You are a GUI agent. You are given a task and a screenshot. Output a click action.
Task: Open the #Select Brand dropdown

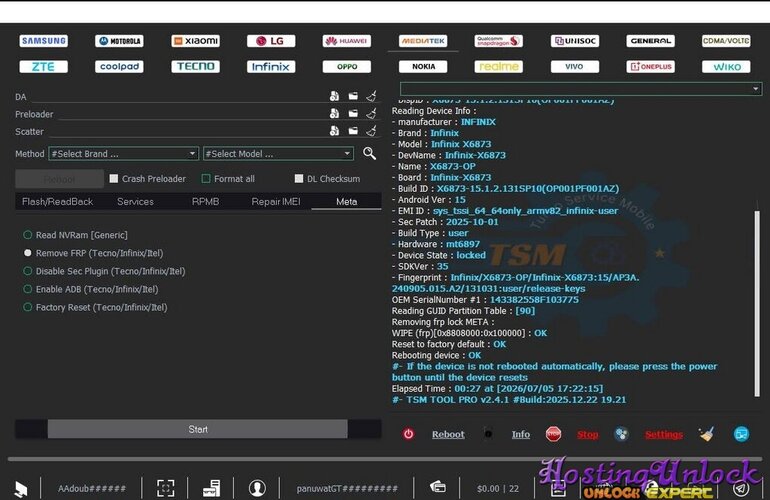[x=123, y=154]
